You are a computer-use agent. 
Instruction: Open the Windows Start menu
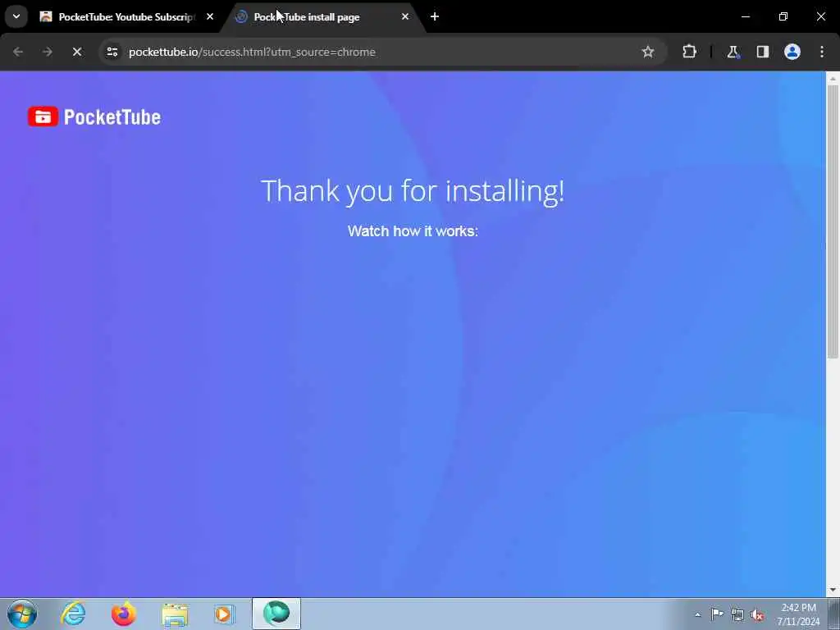(22, 614)
